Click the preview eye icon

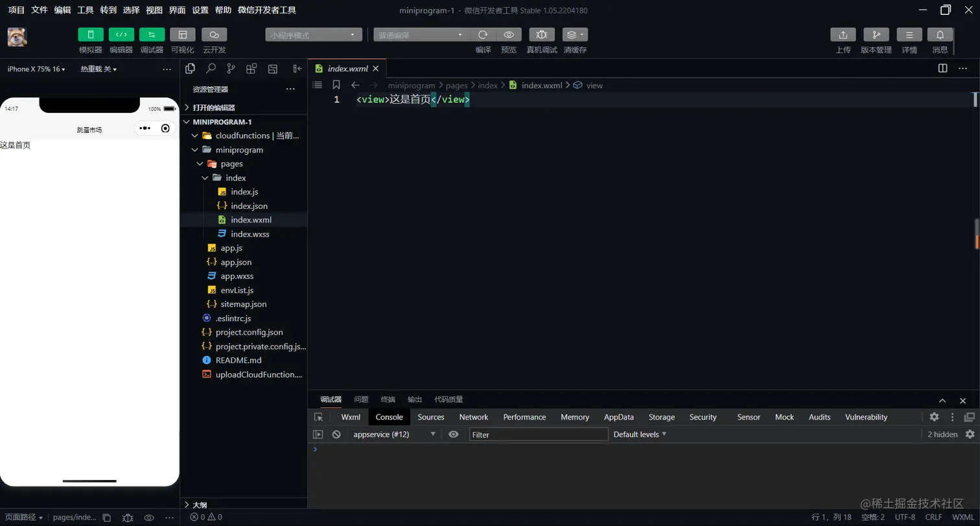(x=509, y=34)
